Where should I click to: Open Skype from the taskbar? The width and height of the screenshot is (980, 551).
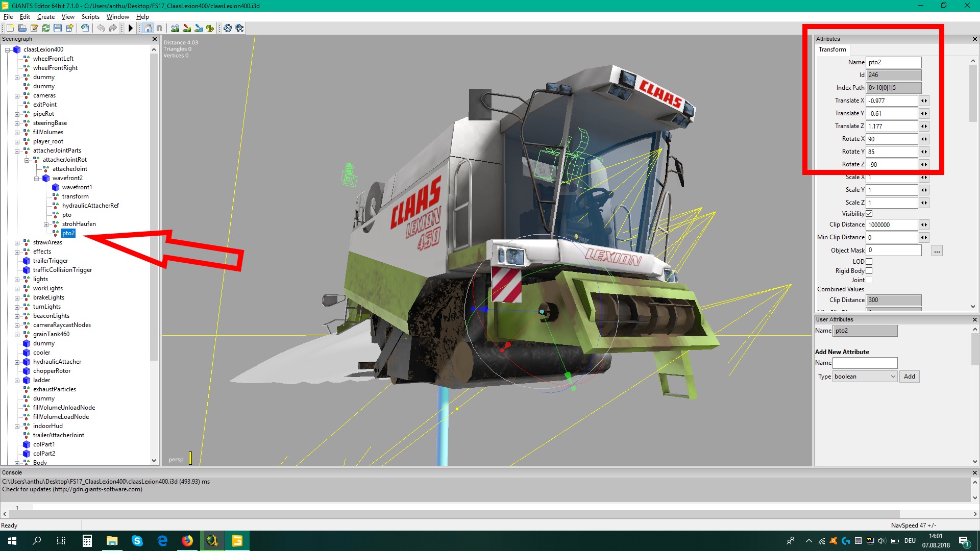[137, 541]
